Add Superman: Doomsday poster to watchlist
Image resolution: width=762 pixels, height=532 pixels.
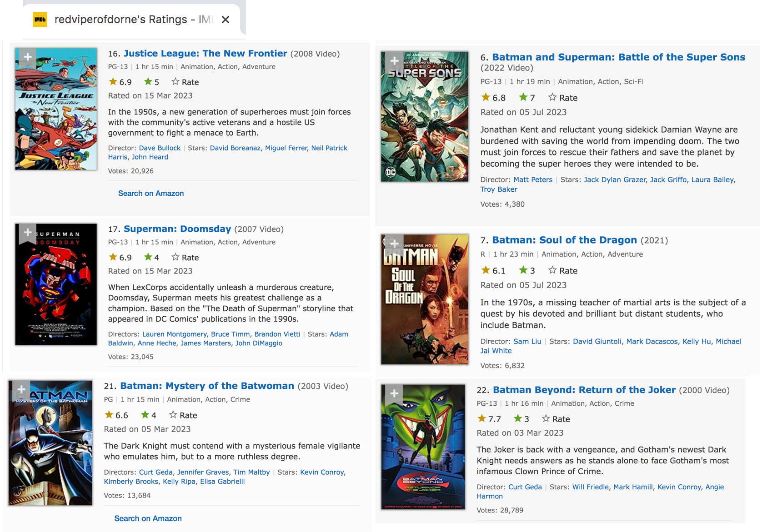(x=28, y=233)
